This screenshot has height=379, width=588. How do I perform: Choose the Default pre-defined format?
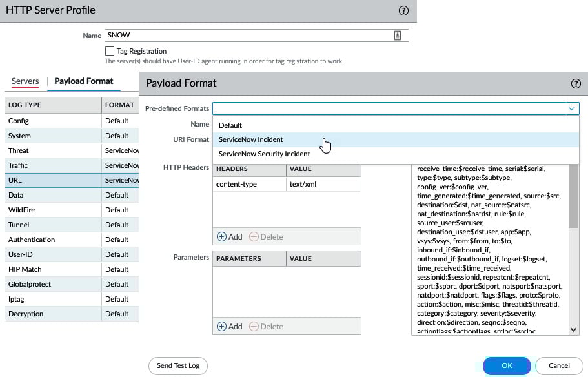pyautogui.click(x=396, y=125)
